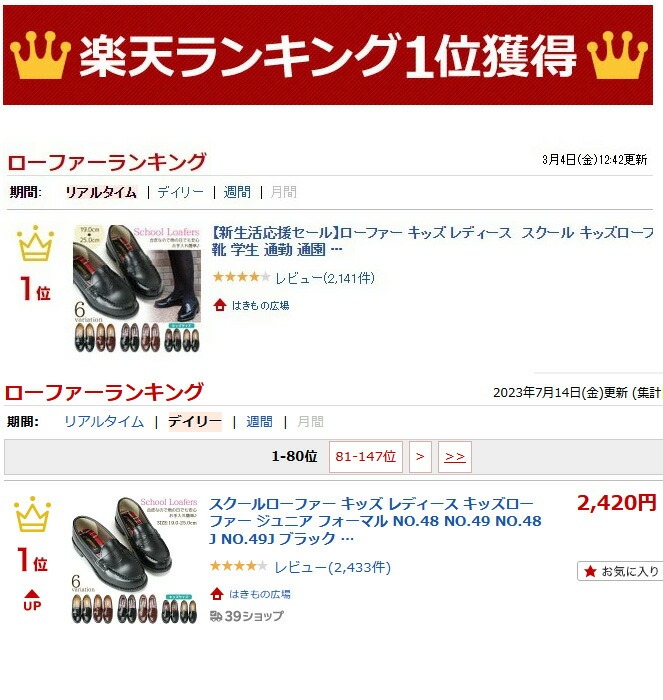
Task: Jump to the last page with the >> button
Action: click(455, 457)
